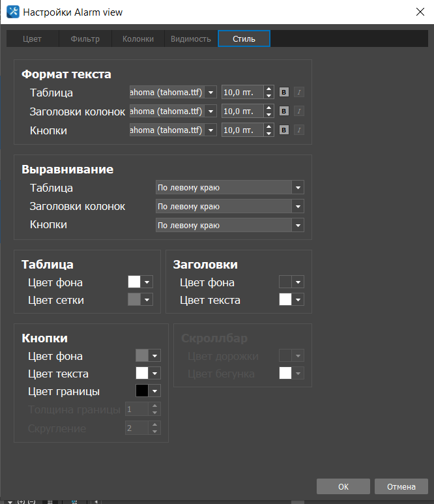
Task: Expand Таблица alignment dropdown
Action: pos(298,188)
